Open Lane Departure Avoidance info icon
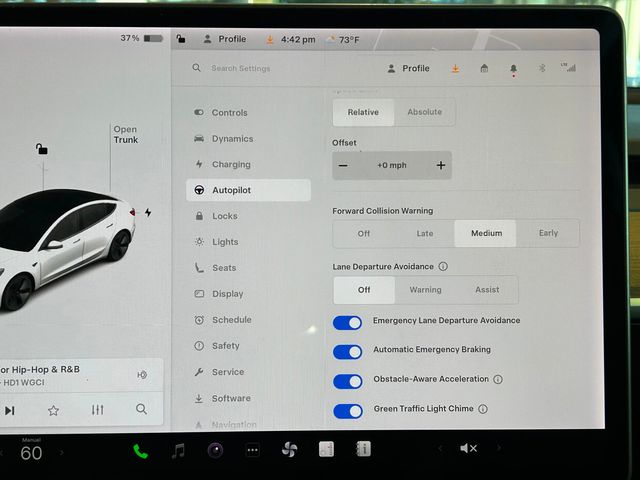Image resolution: width=640 pixels, height=480 pixels. tap(443, 267)
